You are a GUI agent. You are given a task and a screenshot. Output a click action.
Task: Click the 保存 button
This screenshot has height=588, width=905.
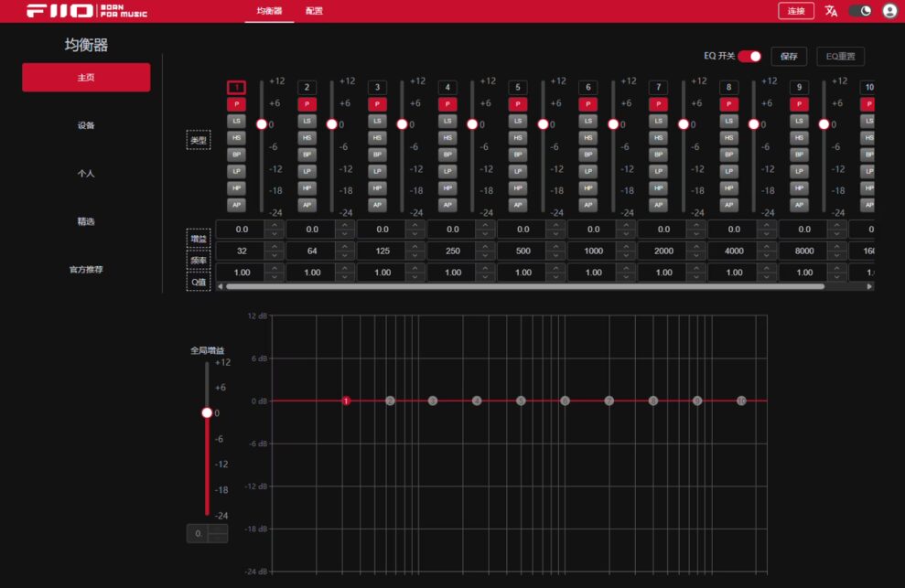[789, 57]
